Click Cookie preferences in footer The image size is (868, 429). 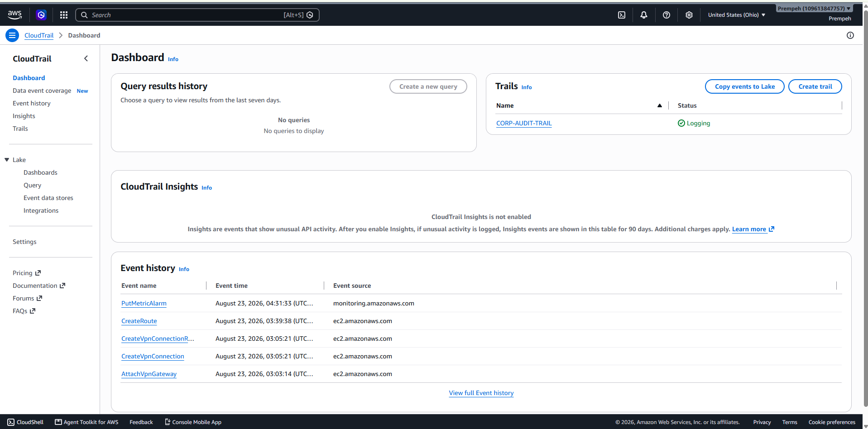tap(832, 422)
